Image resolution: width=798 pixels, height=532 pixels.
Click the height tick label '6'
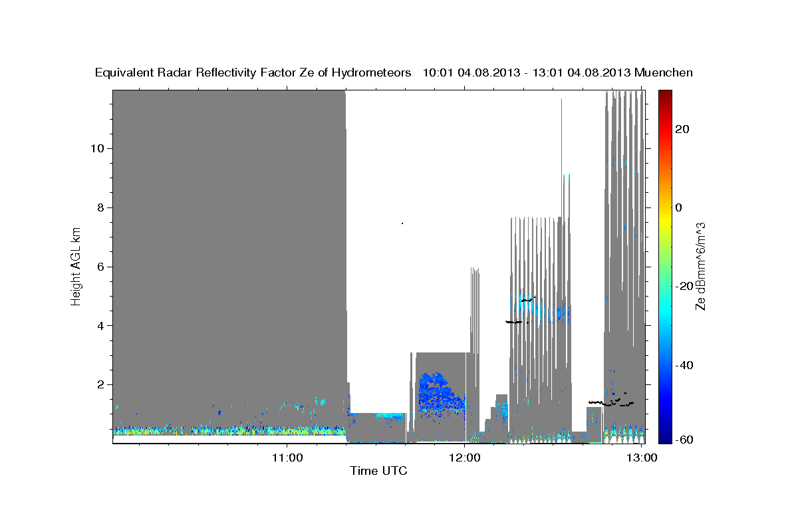point(100,267)
